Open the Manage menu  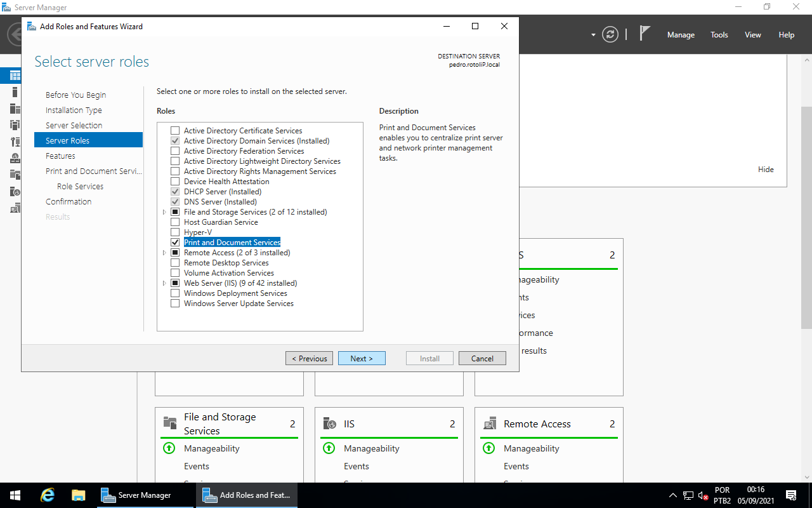(x=681, y=35)
